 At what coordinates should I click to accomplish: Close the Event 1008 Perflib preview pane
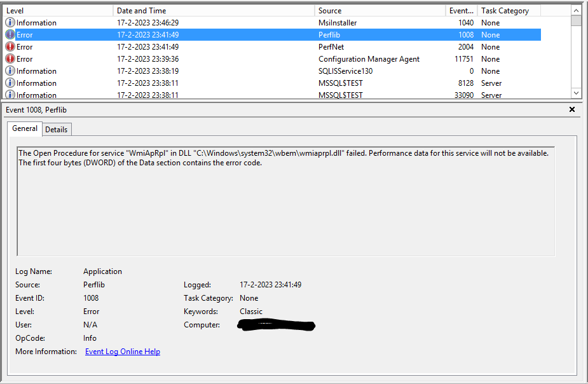pyautogui.click(x=571, y=109)
